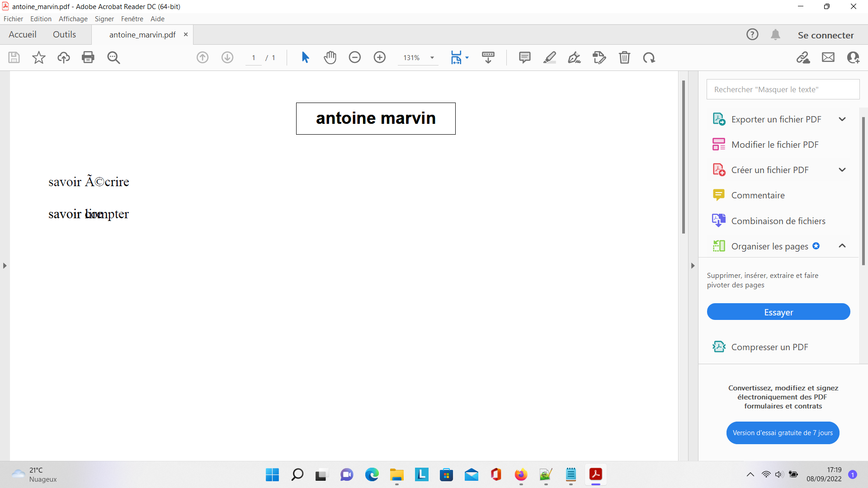The width and height of the screenshot is (868, 488).
Task: Select the hand tool for panning
Action: pos(330,57)
